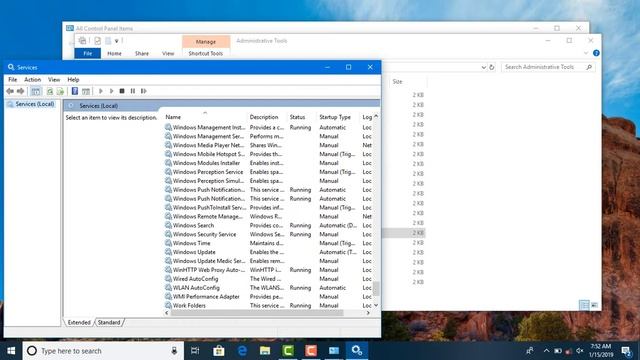The image size is (640, 360).
Task: Select Windows Update Medic Ser... row
Action: click(x=269, y=261)
